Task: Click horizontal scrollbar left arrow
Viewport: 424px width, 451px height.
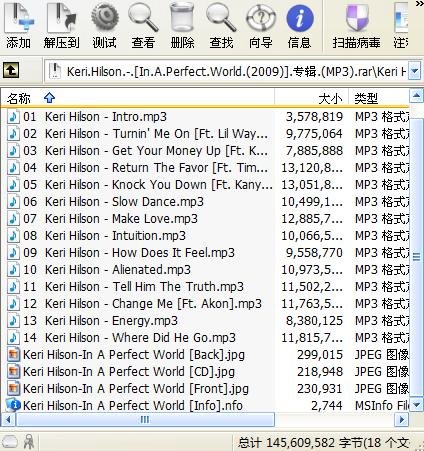Action: (x=8, y=419)
